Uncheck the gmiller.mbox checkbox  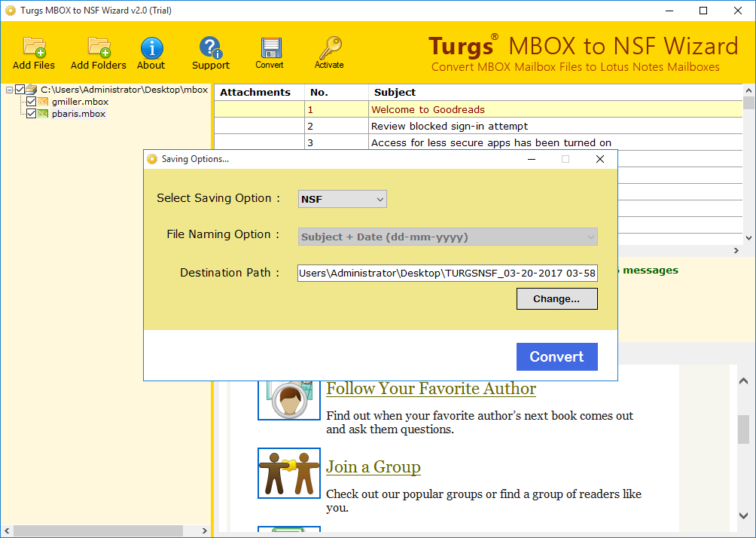pyautogui.click(x=32, y=101)
